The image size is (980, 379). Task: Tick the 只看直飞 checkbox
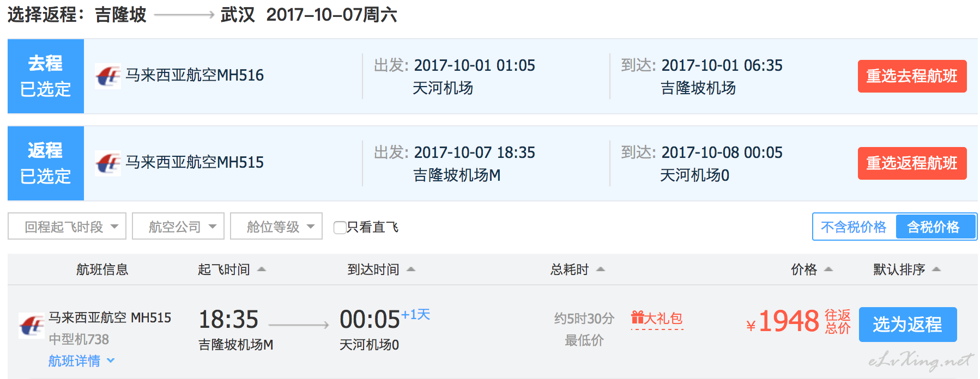[x=340, y=227]
